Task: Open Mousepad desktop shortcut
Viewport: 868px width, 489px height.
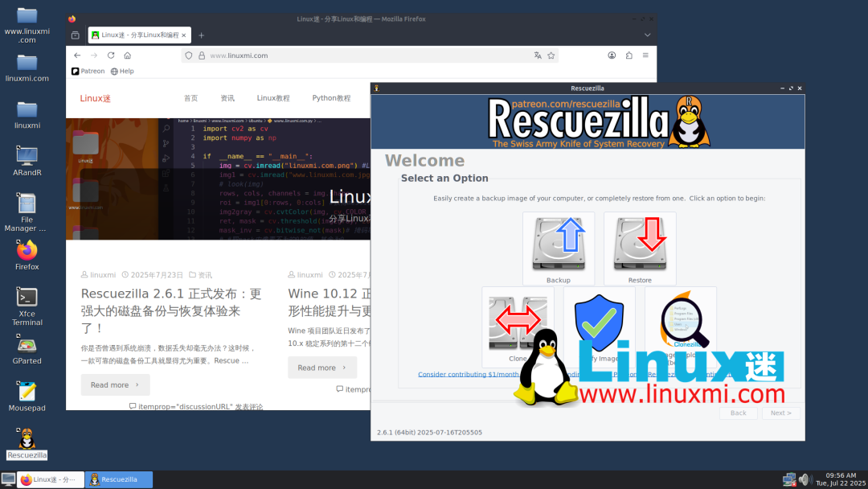Action: pyautogui.click(x=27, y=392)
